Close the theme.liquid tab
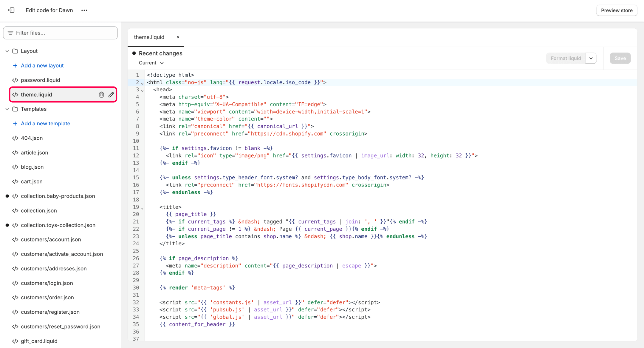The height and width of the screenshot is (348, 644). 178,37
